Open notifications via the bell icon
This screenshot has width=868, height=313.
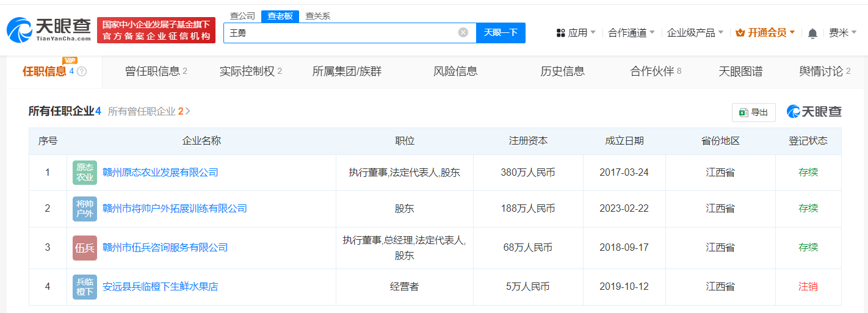812,34
